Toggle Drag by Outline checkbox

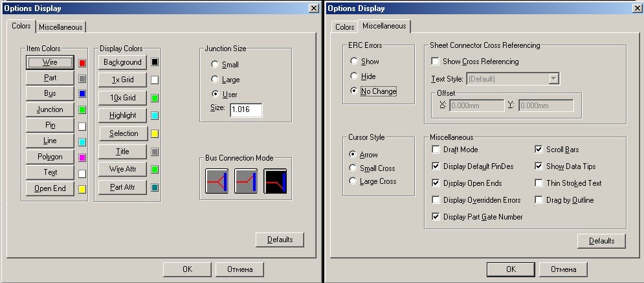tap(539, 200)
